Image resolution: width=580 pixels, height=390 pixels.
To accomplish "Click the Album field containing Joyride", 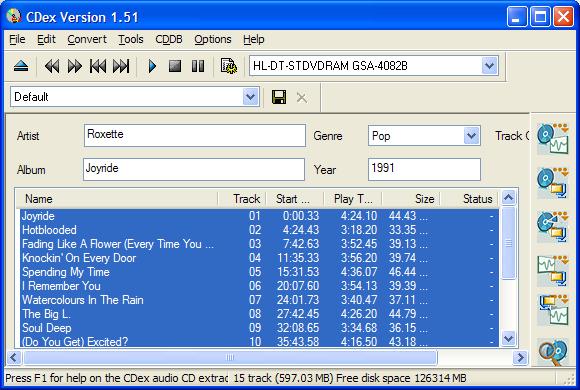I will 194,169.
